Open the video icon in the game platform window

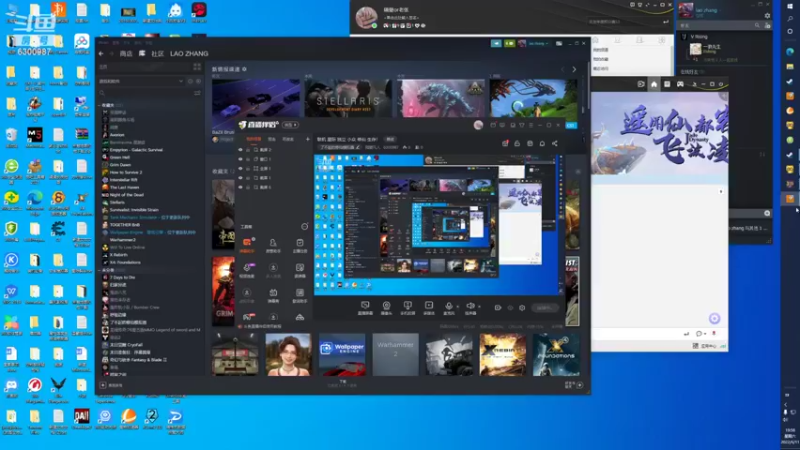click(641, 84)
